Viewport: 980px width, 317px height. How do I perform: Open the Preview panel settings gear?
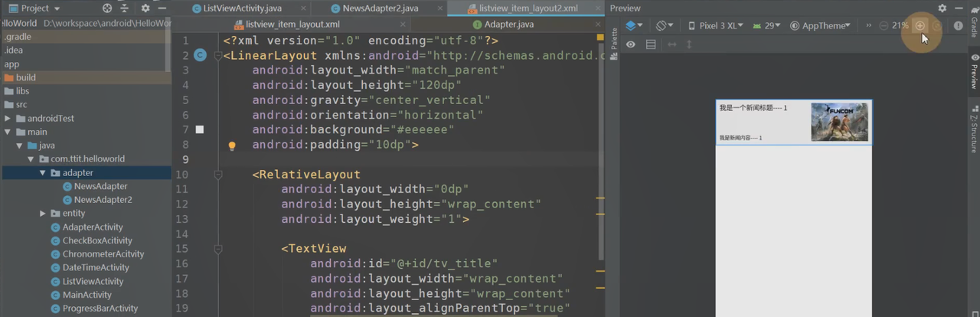pos(942,8)
